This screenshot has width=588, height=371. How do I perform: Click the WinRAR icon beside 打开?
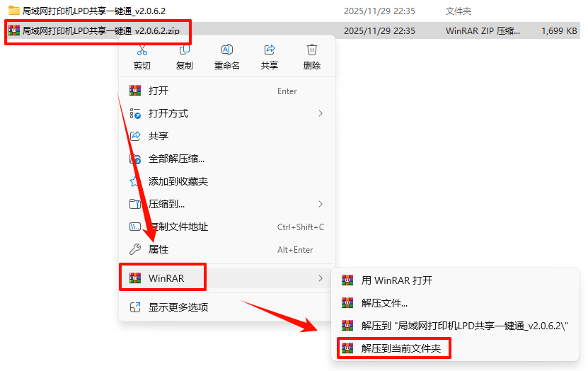pos(135,91)
